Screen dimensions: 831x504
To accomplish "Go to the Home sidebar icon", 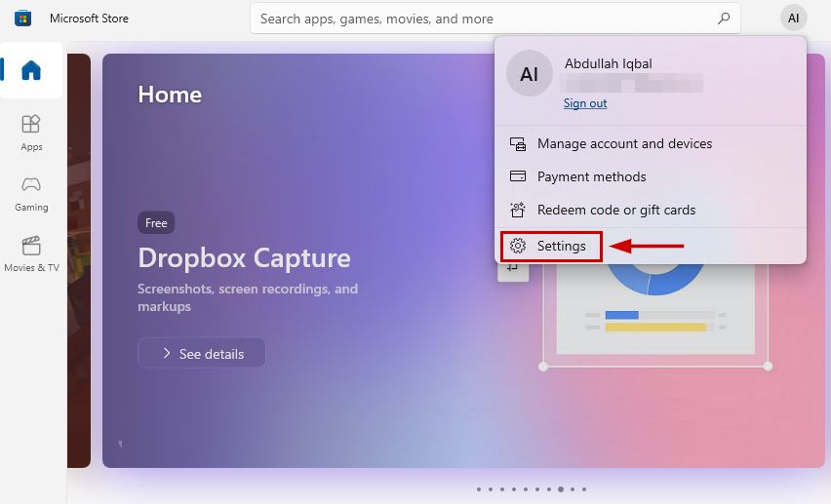I will coord(31,70).
